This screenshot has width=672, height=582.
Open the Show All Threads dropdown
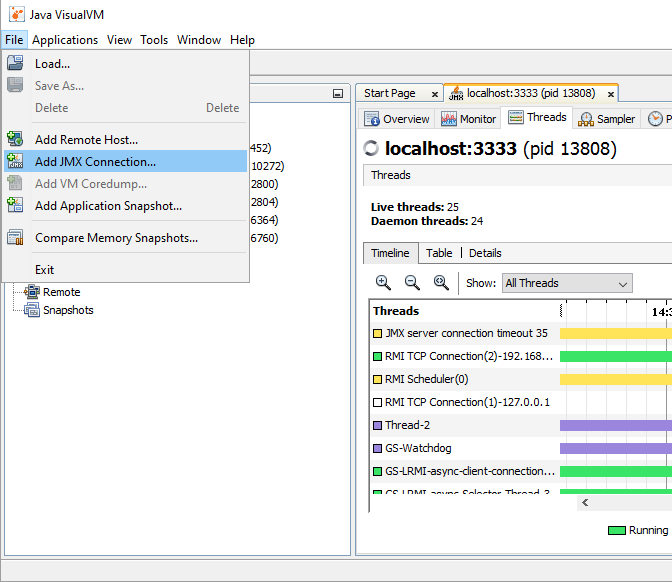coord(567,283)
